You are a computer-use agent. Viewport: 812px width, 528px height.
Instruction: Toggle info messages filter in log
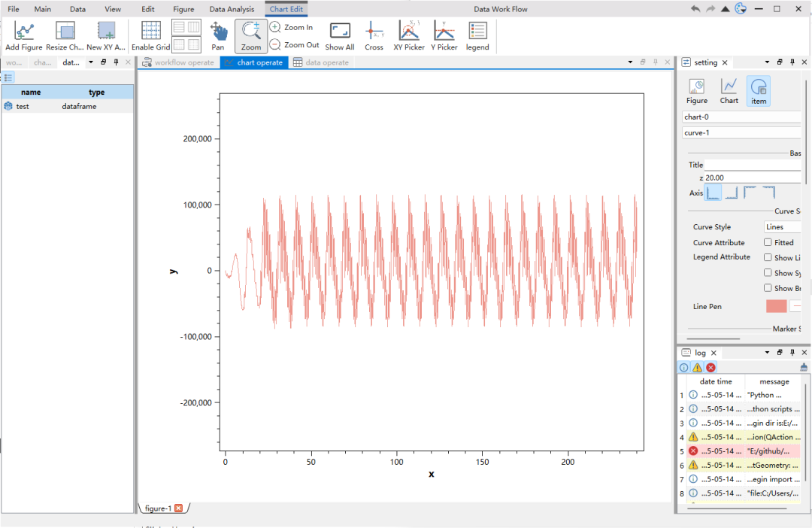tap(683, 367)
